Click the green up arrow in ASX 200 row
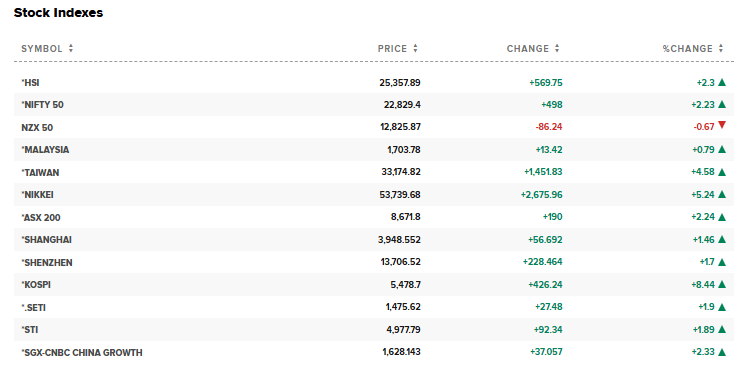This screenshot has width=742, height=383. click(x=722, y=217)
